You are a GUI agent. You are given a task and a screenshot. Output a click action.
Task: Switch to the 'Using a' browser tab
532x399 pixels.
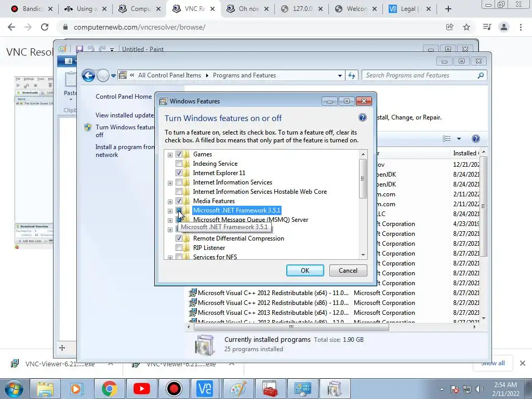tap(85, 9)
